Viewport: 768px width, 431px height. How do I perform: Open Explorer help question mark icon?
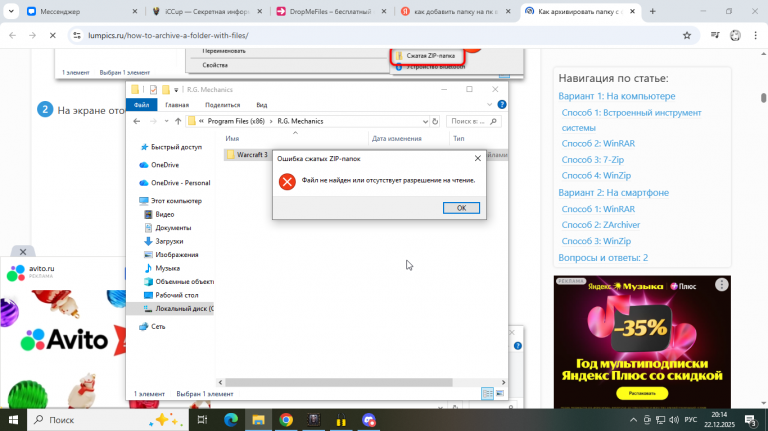point(502,104)
